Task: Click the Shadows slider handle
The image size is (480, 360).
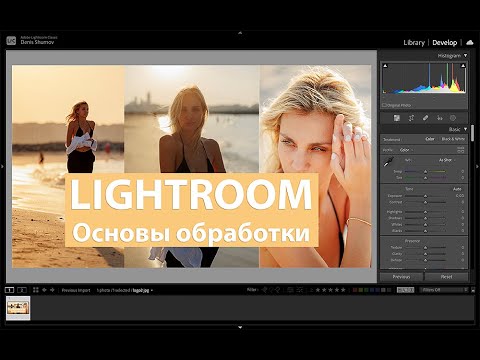Action: [425, 218]
